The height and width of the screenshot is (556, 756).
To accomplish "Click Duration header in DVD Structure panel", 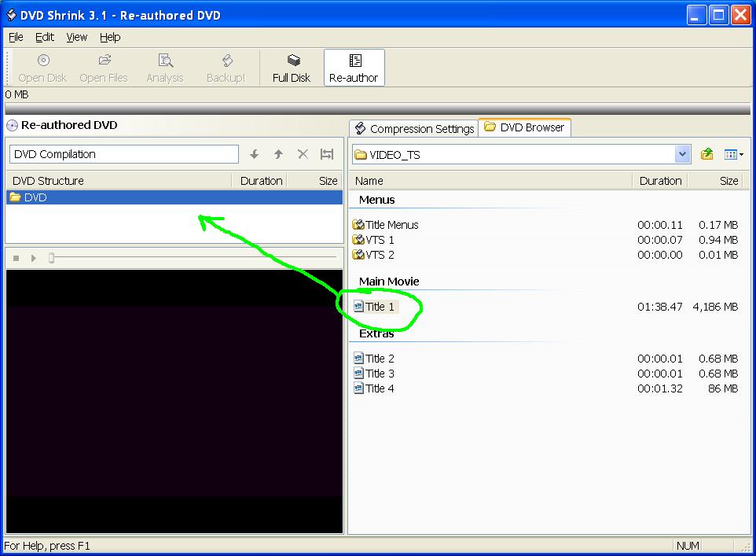I will coord(261,181).
